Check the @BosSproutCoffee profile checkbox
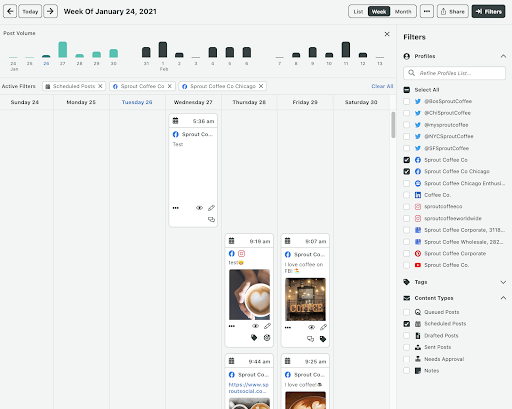The height and width of the screenshot is (409, 512). pos(407,101)
